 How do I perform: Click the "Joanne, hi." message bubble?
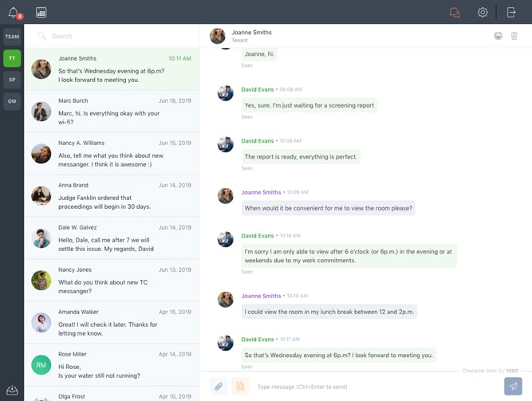pos(259,54)
